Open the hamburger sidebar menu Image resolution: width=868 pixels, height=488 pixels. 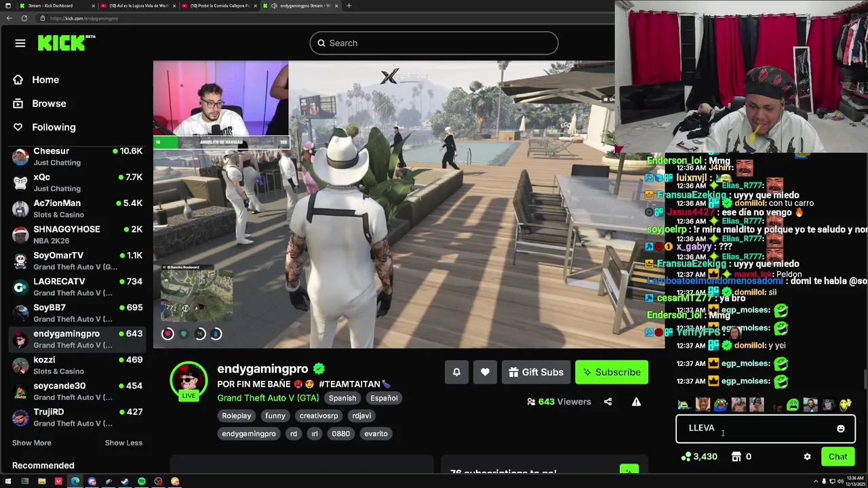[x=20, y=43]
